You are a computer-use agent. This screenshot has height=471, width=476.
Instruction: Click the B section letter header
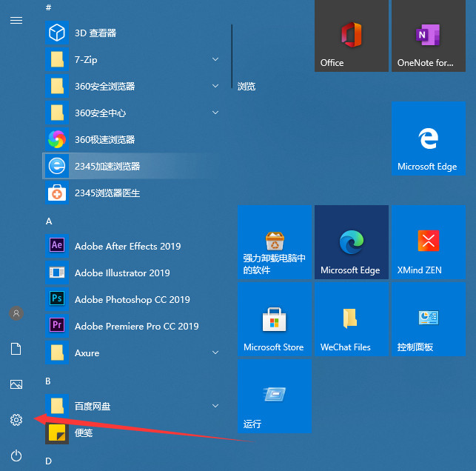pos(48,381)
